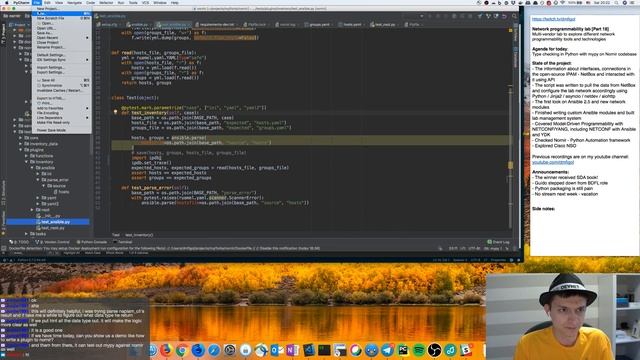640x360 pixels.
Task: Choose Import Settings in File menu
Action: [62, 67]
